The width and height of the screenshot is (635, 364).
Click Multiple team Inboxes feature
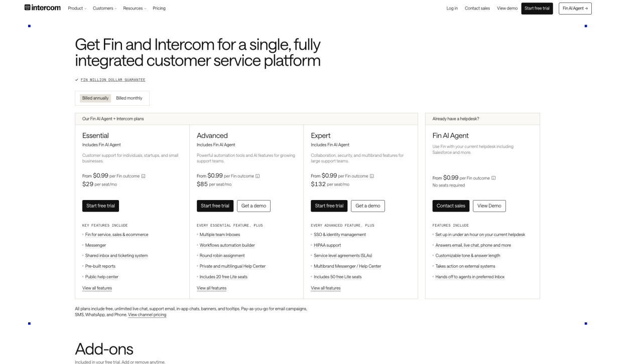coord(220,235)
